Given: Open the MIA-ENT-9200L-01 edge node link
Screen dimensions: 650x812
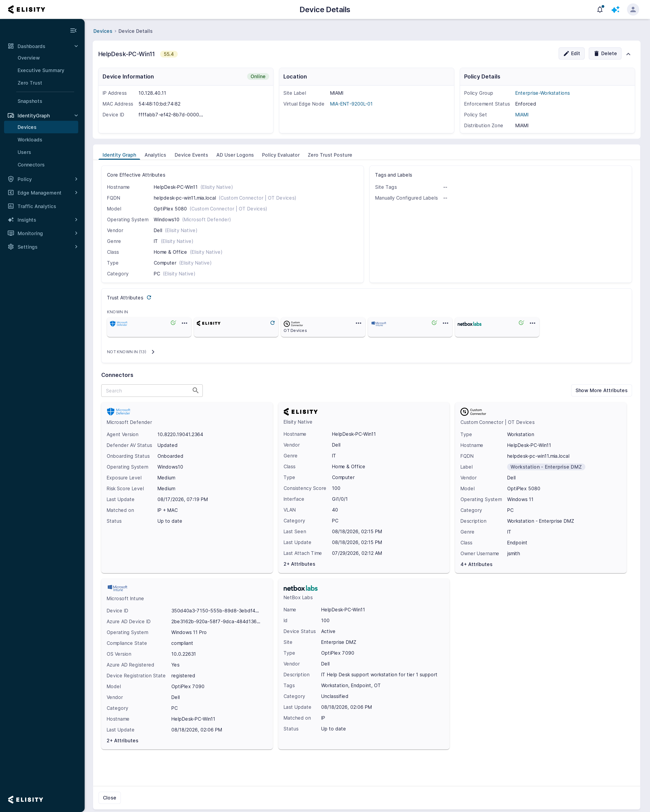Looking at the screenshot, I should tap(351, 104).
